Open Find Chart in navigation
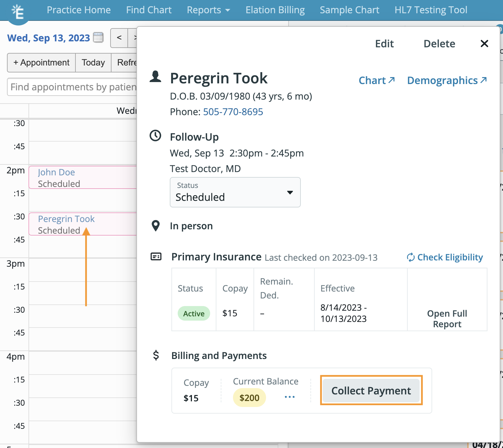503x448 pixels. pyautogui.click(x=149, y=10)
